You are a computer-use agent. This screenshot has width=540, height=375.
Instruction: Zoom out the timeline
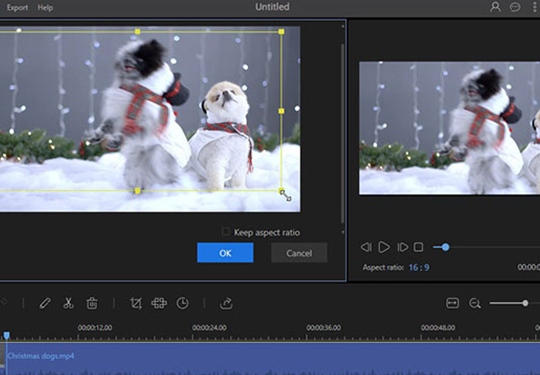475,303
